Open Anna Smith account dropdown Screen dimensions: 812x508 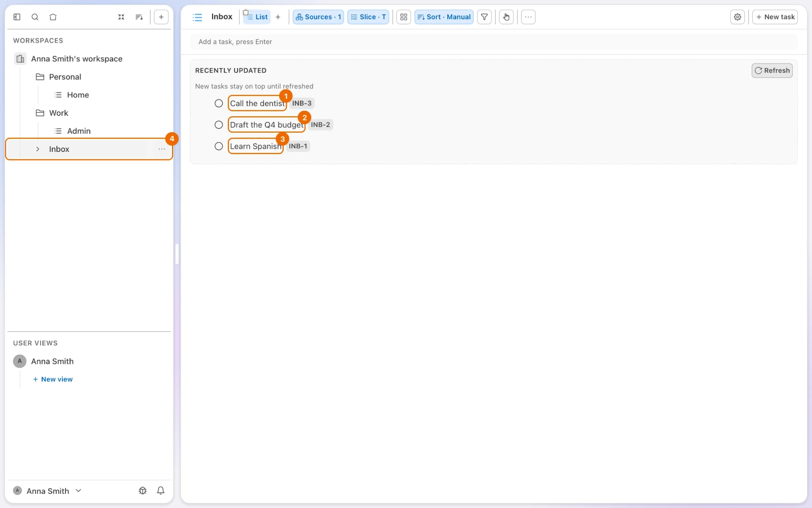point(47,491)
